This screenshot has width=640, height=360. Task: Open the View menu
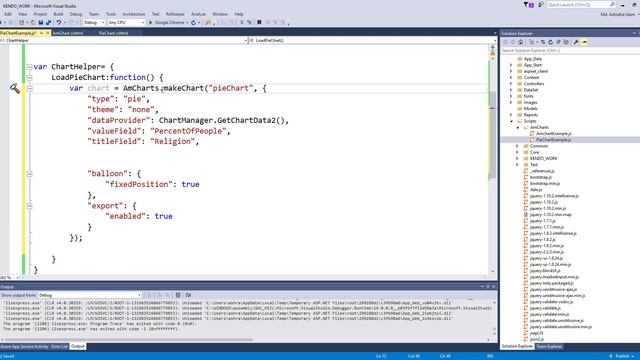tap(22, 14)
